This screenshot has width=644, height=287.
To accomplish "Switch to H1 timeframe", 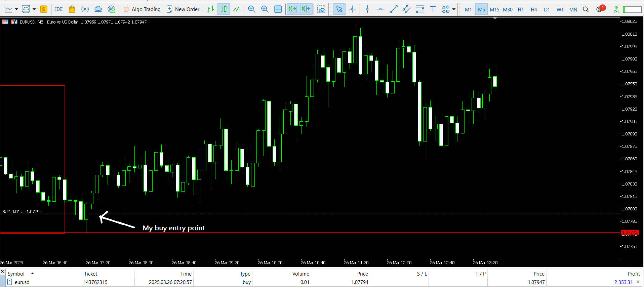I will pyautogui.click(x=521, y=9).
